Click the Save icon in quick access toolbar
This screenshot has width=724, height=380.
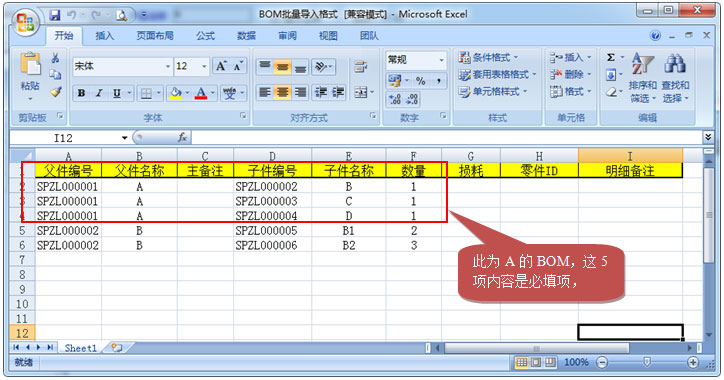[55, 15]
